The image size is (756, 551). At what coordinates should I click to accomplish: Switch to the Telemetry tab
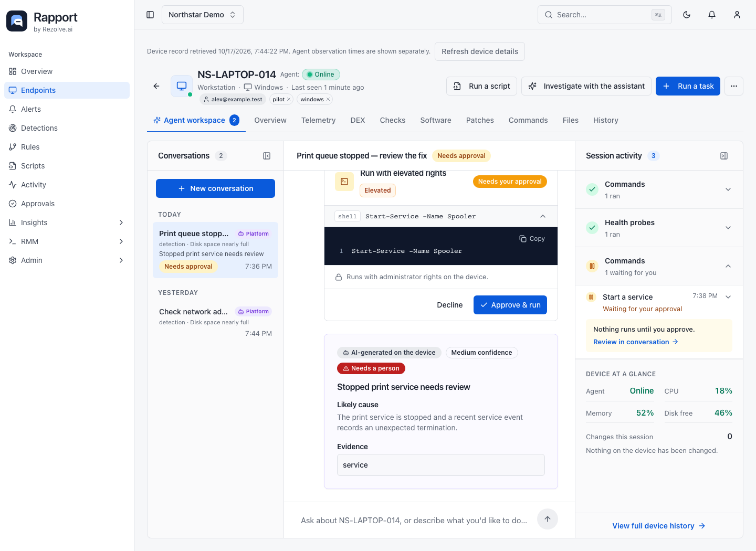[x=318, y=120]
